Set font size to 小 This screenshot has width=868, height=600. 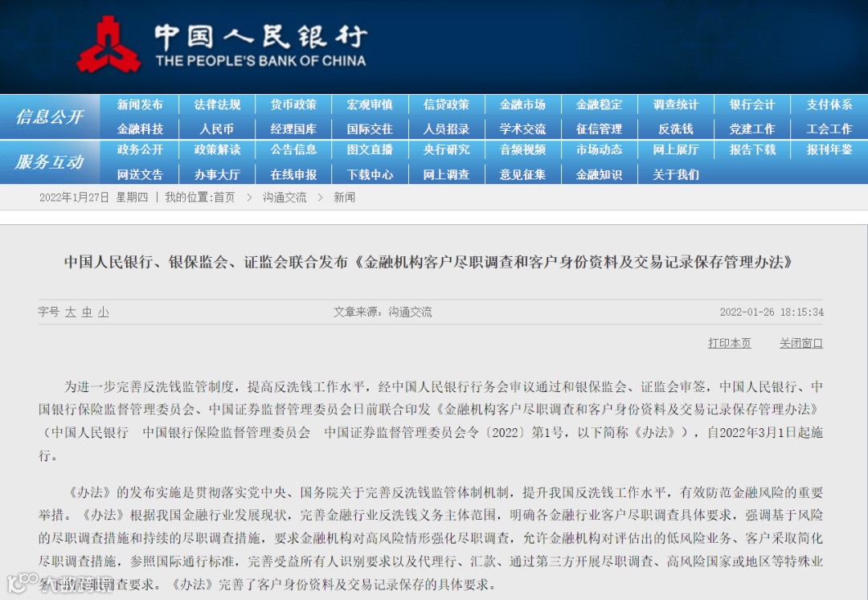click(x=104, y=312)
